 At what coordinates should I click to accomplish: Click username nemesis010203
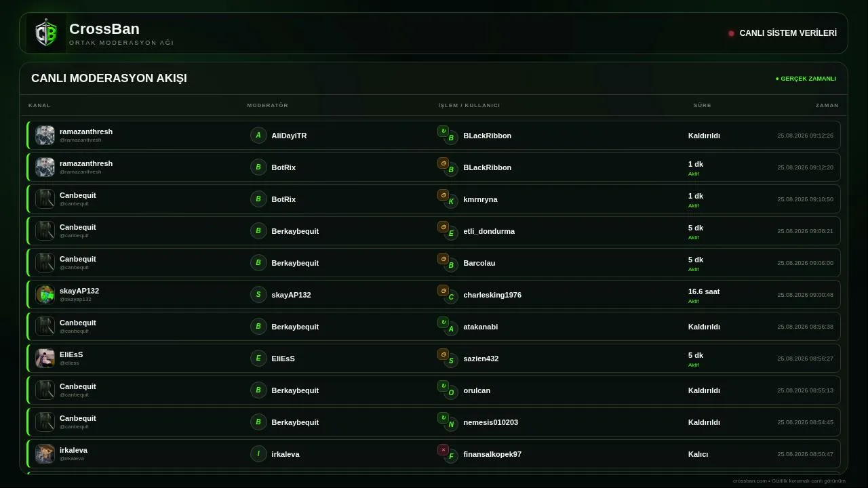tap(491, 422)
